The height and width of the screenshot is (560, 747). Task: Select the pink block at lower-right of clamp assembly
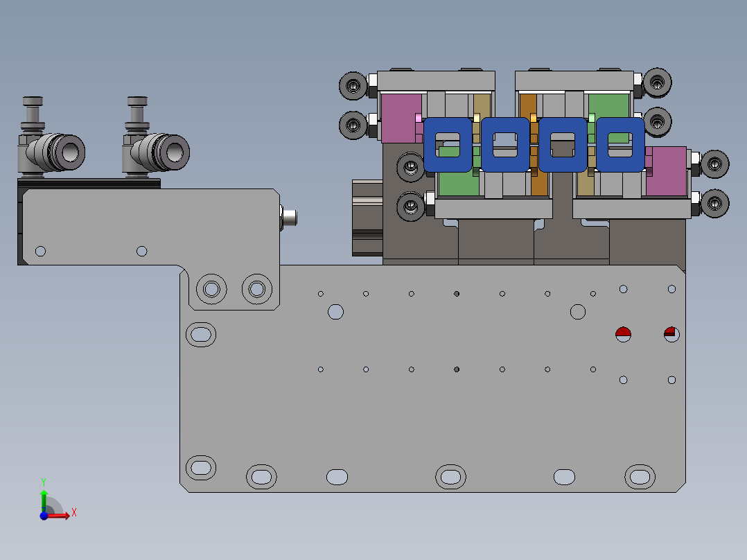coord(666,171)
